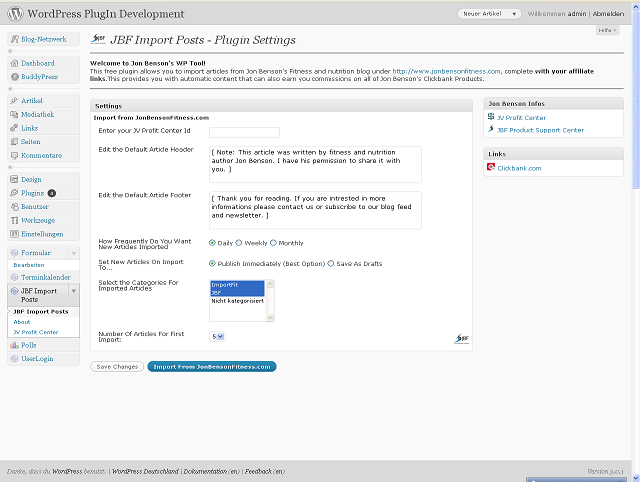Open the Bearbeiten submenu item
The width and height of the screenshot is (640, 482).
tap(29, 265)
